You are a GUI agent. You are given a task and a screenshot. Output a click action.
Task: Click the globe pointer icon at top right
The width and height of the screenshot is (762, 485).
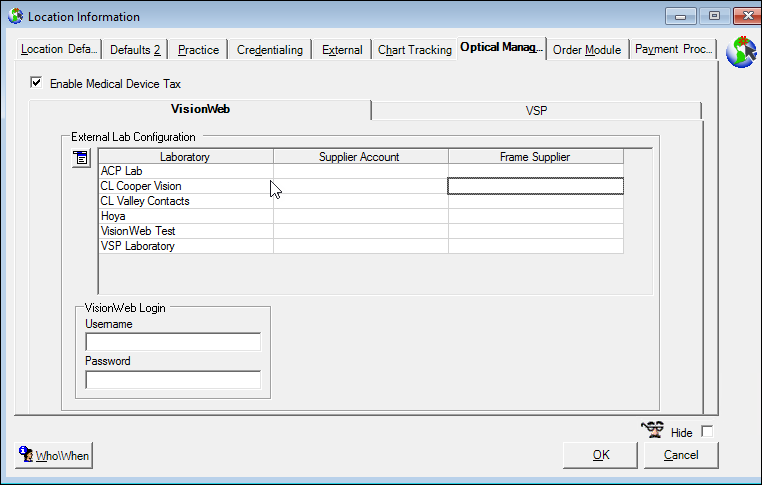pyautogui.click(x=741, y=52)
